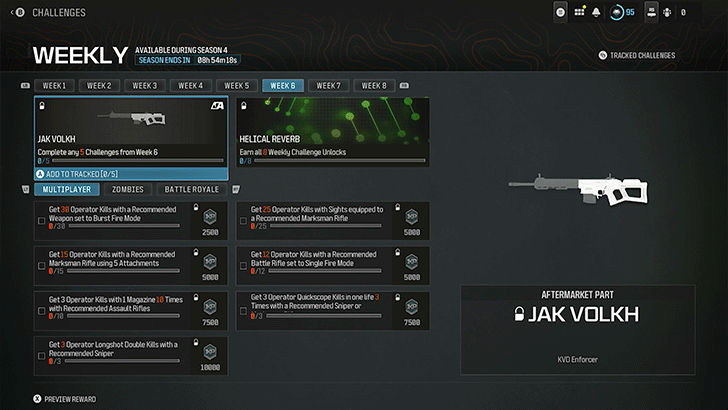Click progress bar of Burst Fire 0/30
This screenshot has height=410, width=728.
pos(124,226)
